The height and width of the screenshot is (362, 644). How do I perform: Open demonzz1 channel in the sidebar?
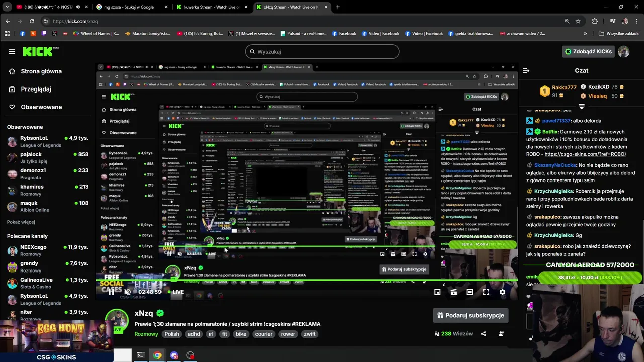pyautogui.click(x=48, y=173)
